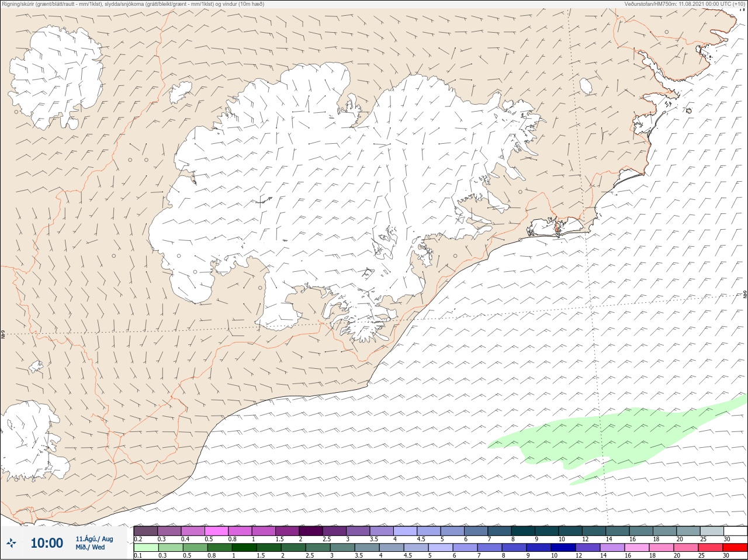Screen dimensions: 748x560
Task: Select the white 30 swatch in upper legend
Action: pos(735,531)
